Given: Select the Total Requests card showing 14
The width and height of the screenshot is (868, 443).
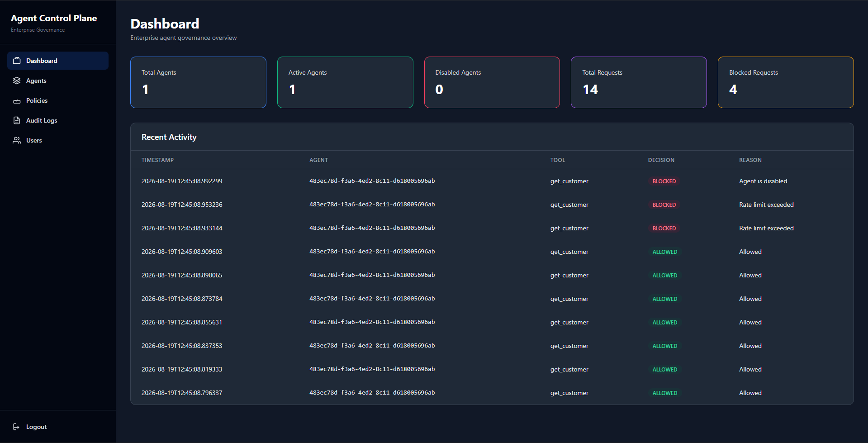Looking at the screenshot, I should click(639, 82).
